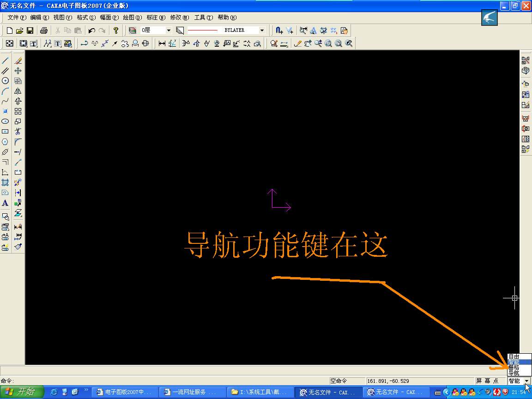Image resolution: width=532 pixels, height=399 pixels.
Task: Click the Windows 开始 start button
Action: 22,392
